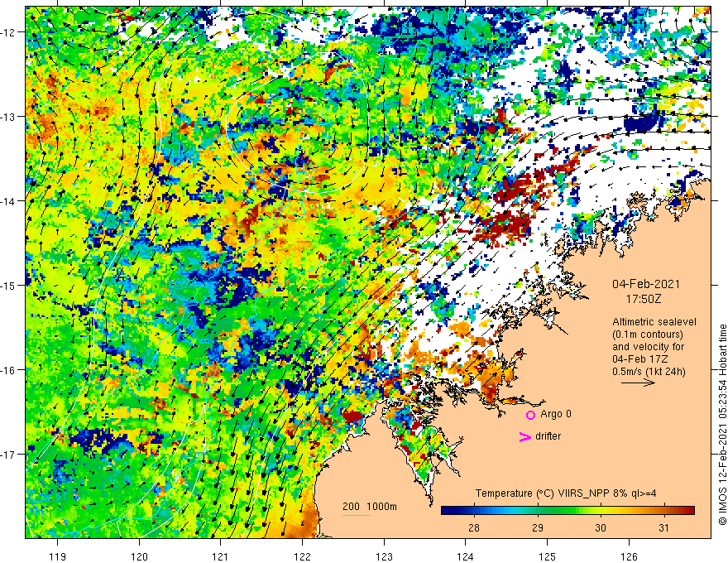Click the 0.5m/s velocity reference arrow
This screenshot has width=728, height=563.
point(638,383)
